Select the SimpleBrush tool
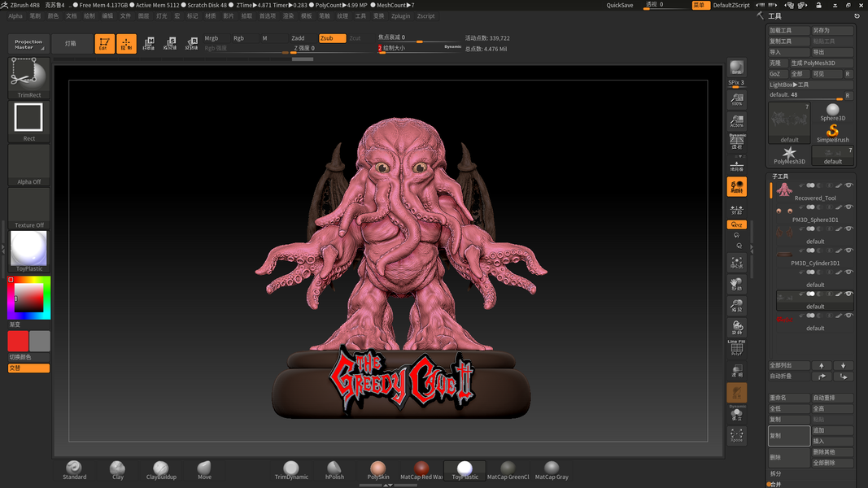 [x=832, y=134]
